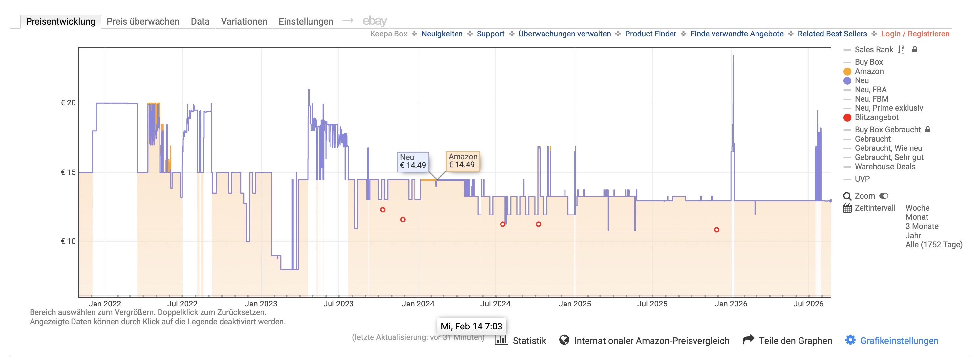Select the 3 Monate time interval
The width and height of the screenshot is (980, 362).
point(922,226)
